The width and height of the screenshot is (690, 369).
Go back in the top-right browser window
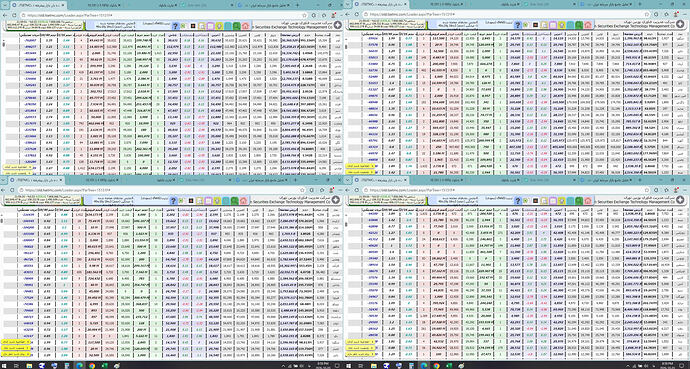coord(348,15)
